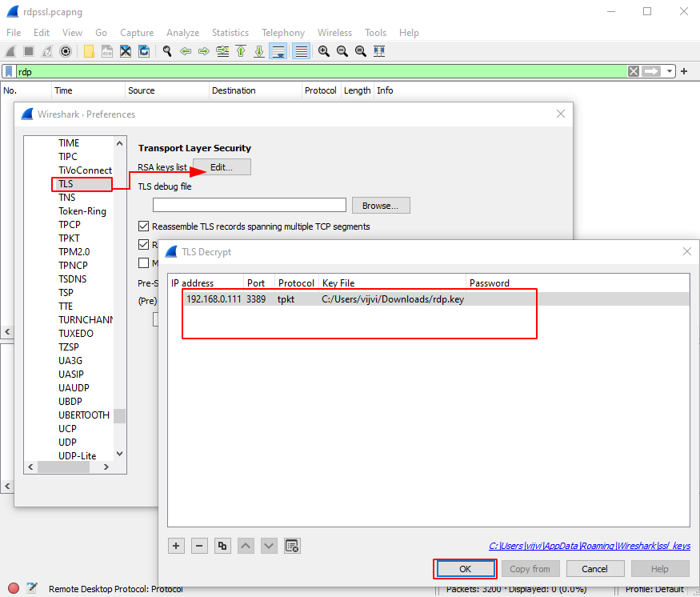Reset text to normal size

pos(361,51)
